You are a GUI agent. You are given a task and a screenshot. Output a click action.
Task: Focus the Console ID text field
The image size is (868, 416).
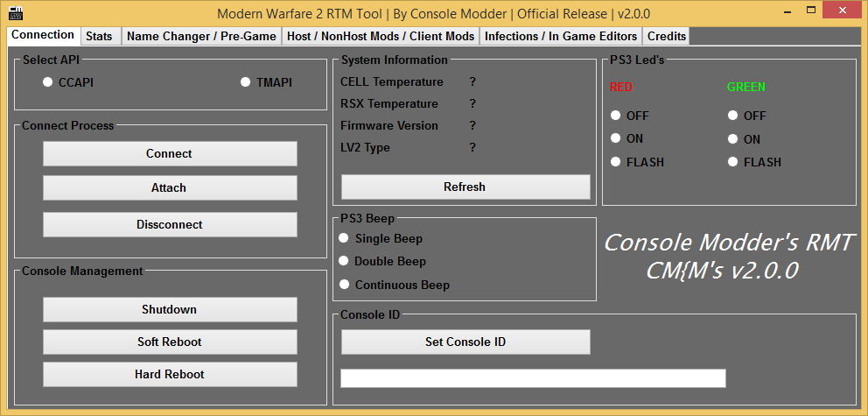[x=532, y=377]
